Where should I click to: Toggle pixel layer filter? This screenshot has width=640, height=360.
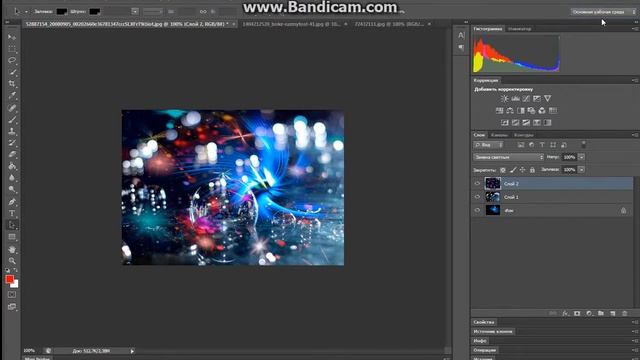coord(521,145)
